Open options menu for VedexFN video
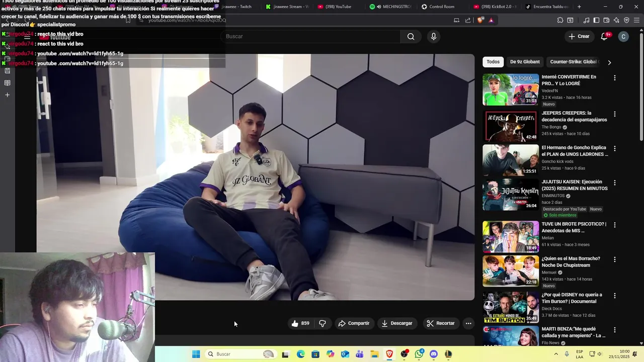The height and width of the screenshot is (362, 644). [x=614, y=78]
